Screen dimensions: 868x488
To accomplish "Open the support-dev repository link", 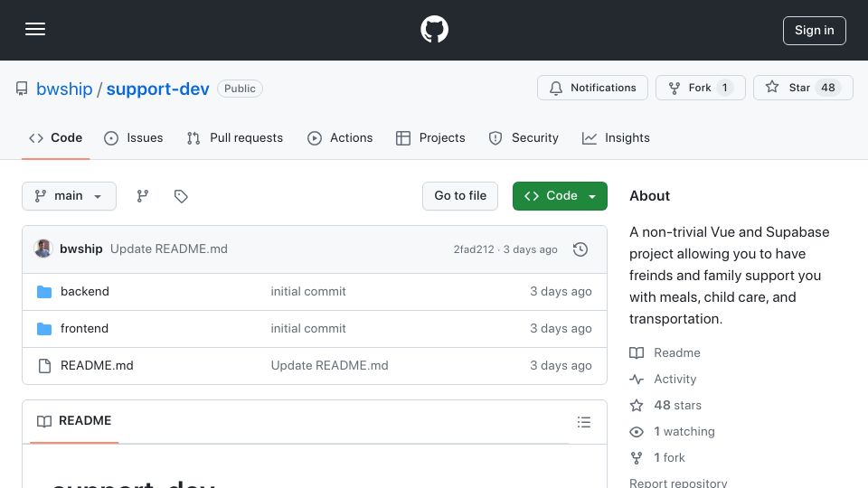I will pyautogui.click(x=157, y=89).
